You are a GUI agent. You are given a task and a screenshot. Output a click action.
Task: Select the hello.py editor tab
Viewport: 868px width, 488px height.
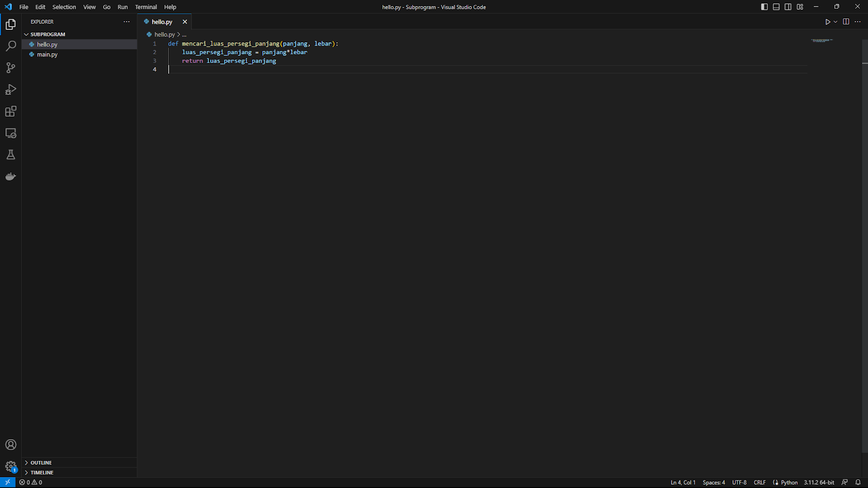pyautogui.click(x=162, y=22)
